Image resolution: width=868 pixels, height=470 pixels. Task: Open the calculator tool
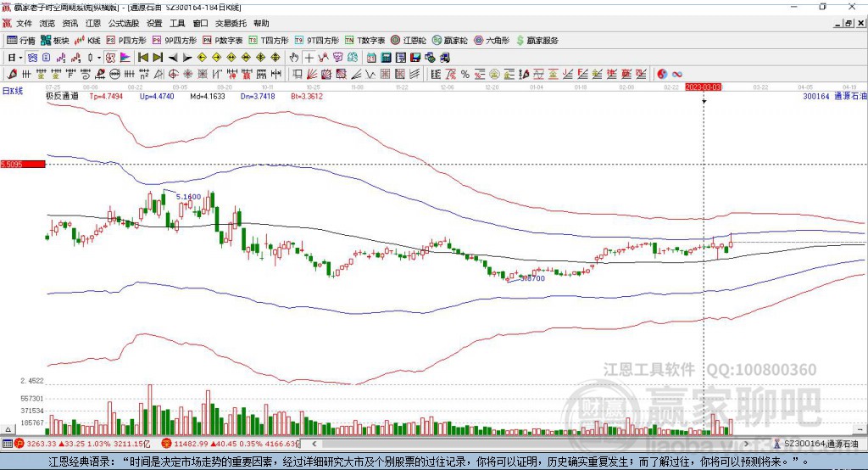click(386, 58)
